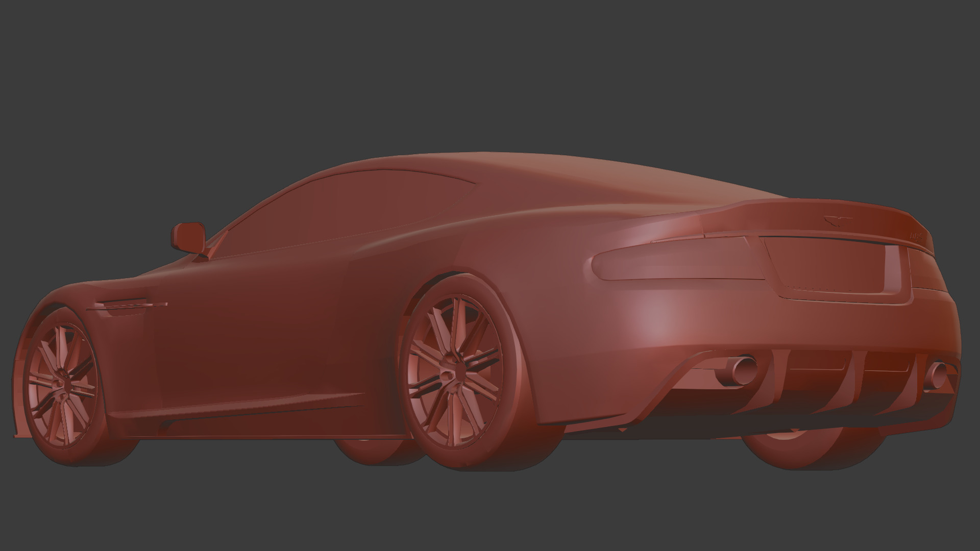Select the car's side mirror

(x=188, y=238)
